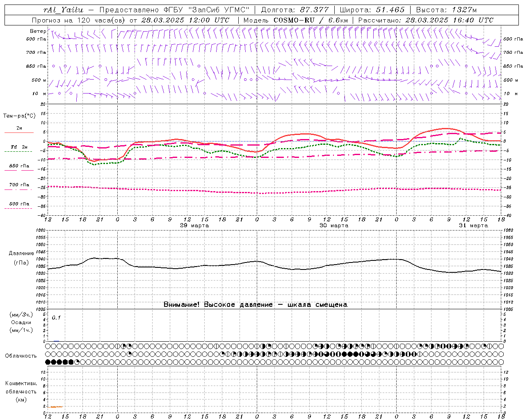Click the 29 марта date label

pyautogui.click(x=194, y=226)
